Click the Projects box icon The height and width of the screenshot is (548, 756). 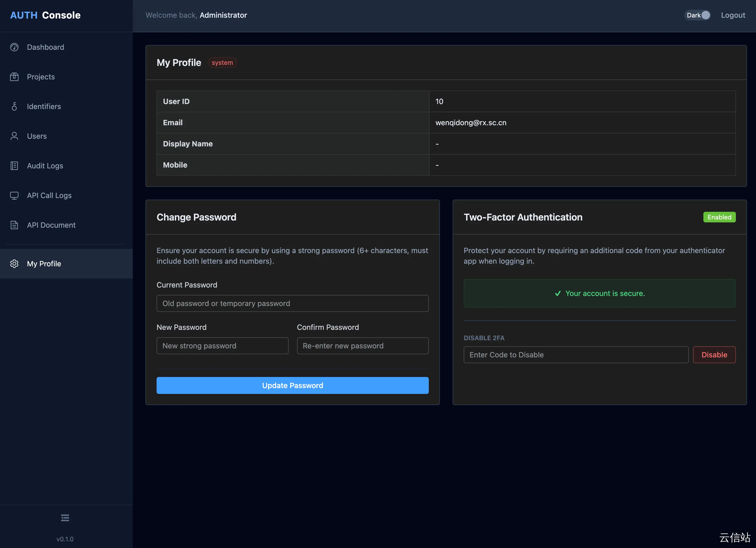[14, 77]
